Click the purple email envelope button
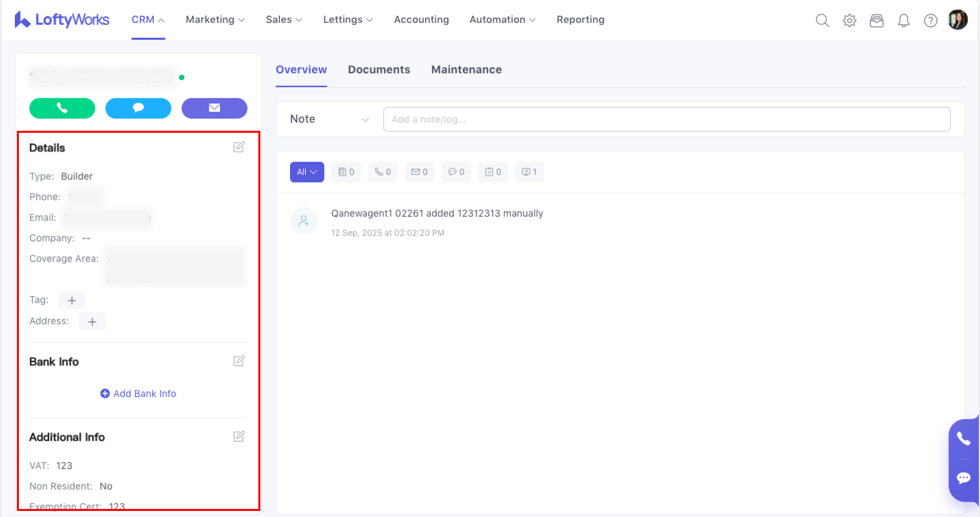Viewport: 980px width, 517px height. click(214, 108)
